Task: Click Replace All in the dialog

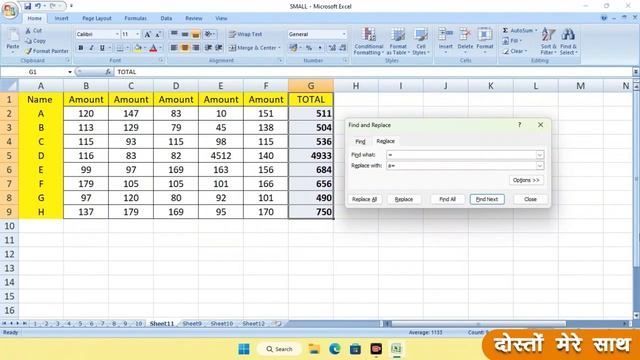Action: 364,199
